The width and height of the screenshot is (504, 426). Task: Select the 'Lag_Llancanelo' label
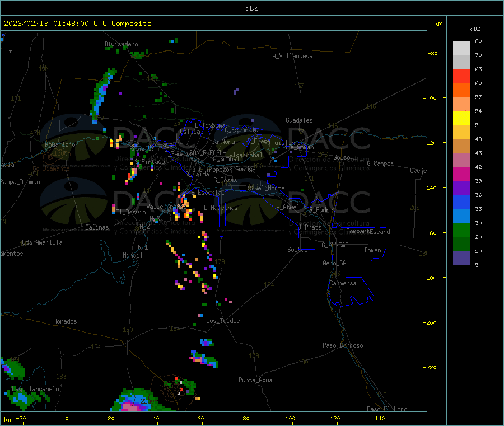[36, 389]
